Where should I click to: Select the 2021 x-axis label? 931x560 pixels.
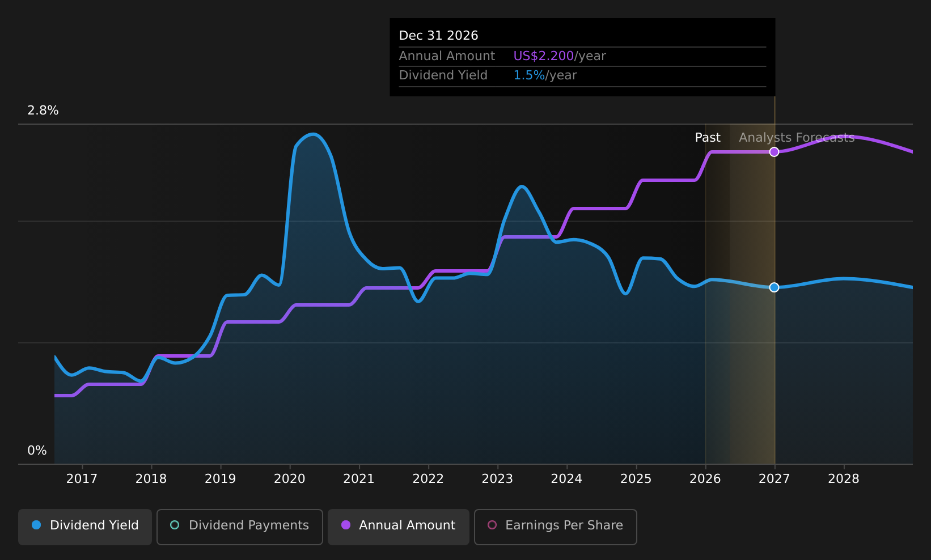[x=359, y=479]
